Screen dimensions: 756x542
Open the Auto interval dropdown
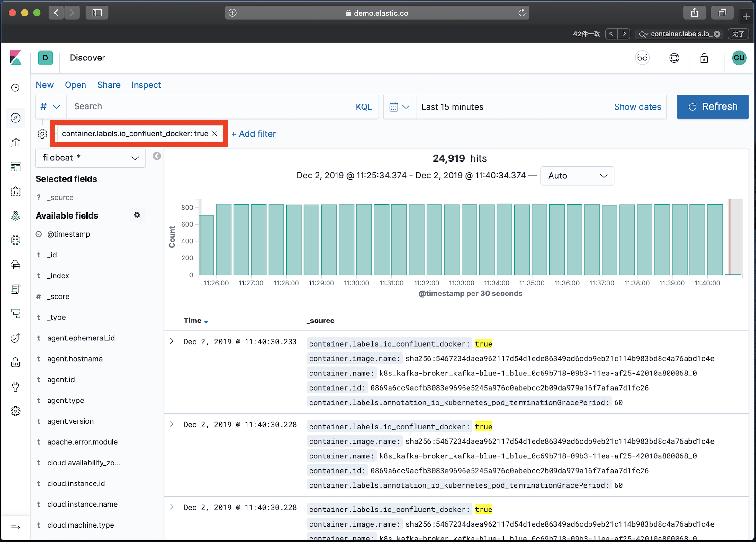pos(577,176)
